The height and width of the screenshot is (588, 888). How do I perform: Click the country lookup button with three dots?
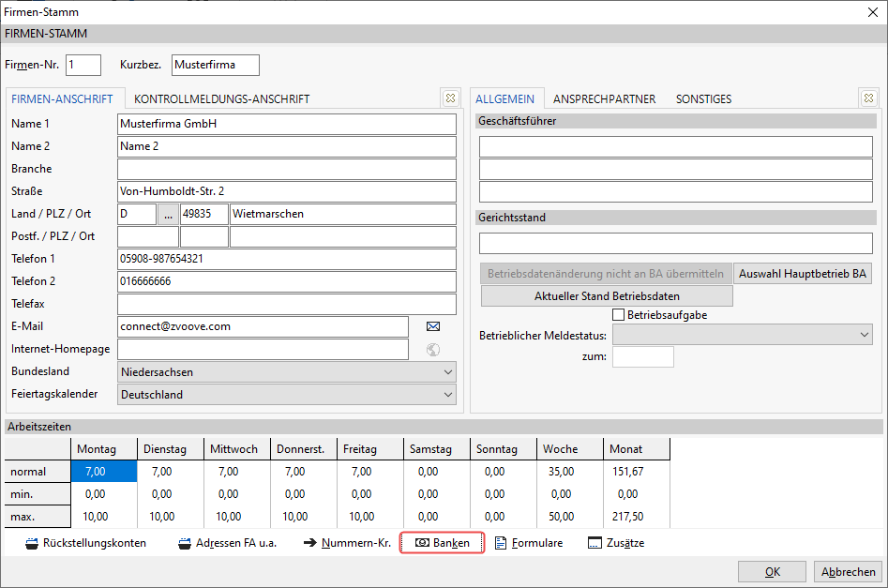click(169, 214)
